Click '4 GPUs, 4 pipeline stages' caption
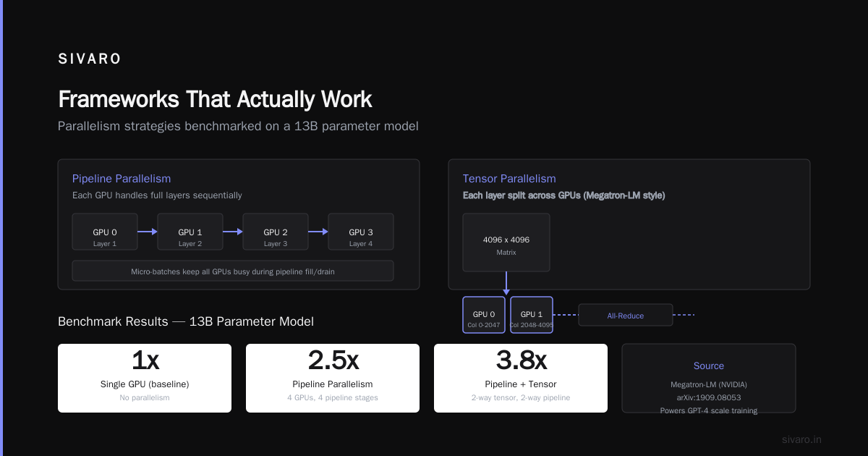Screen dimensions: 868x456 (333, 398)
